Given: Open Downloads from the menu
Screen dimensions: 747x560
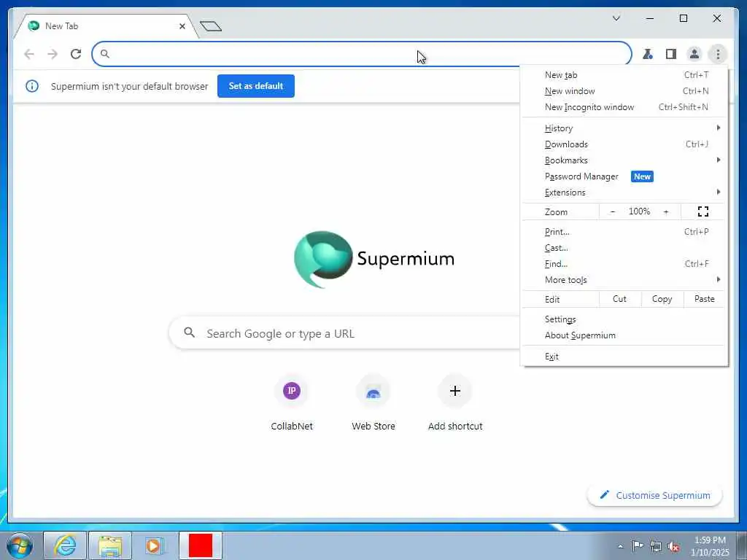Looking at the screenshot, I should tap(624, 144).
